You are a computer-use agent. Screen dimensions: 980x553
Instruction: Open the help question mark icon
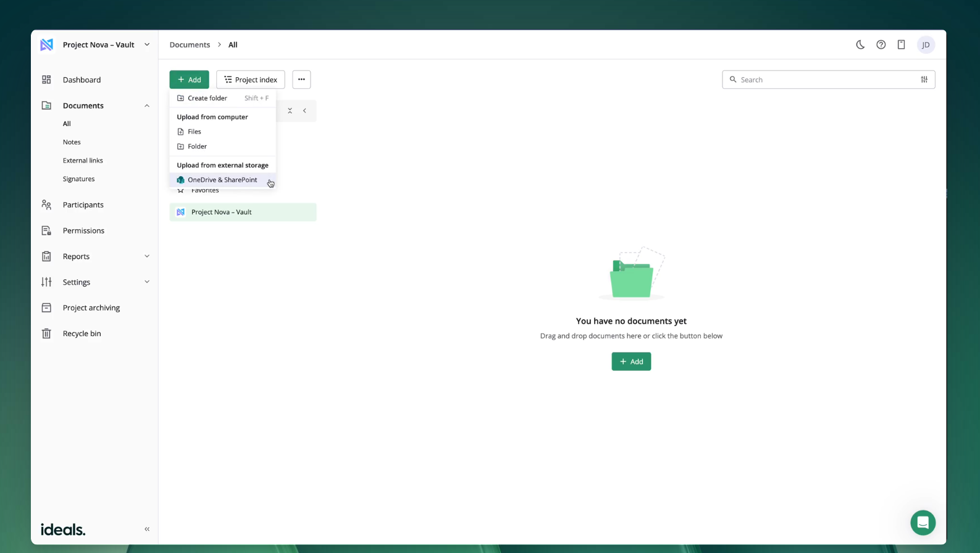881,44
